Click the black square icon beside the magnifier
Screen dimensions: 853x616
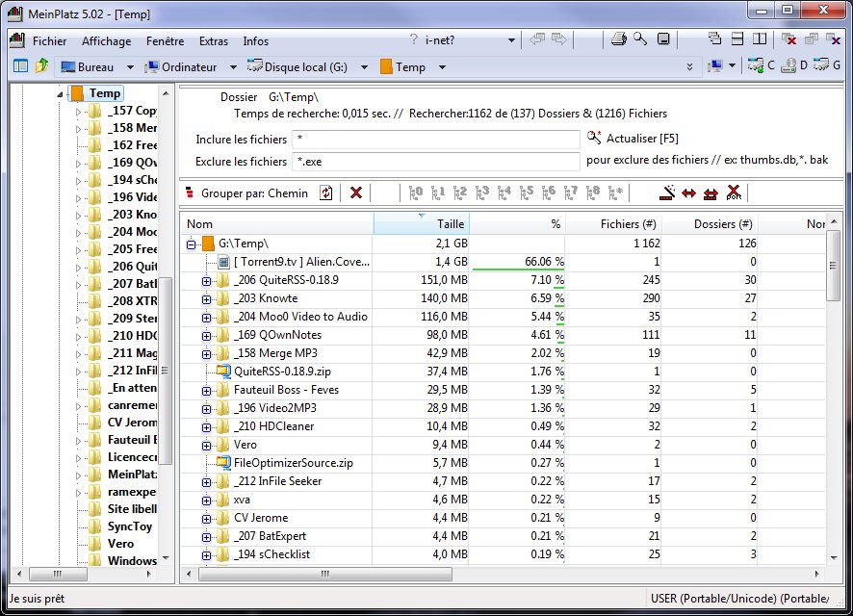pyautogui.click(x=663, y=39)
